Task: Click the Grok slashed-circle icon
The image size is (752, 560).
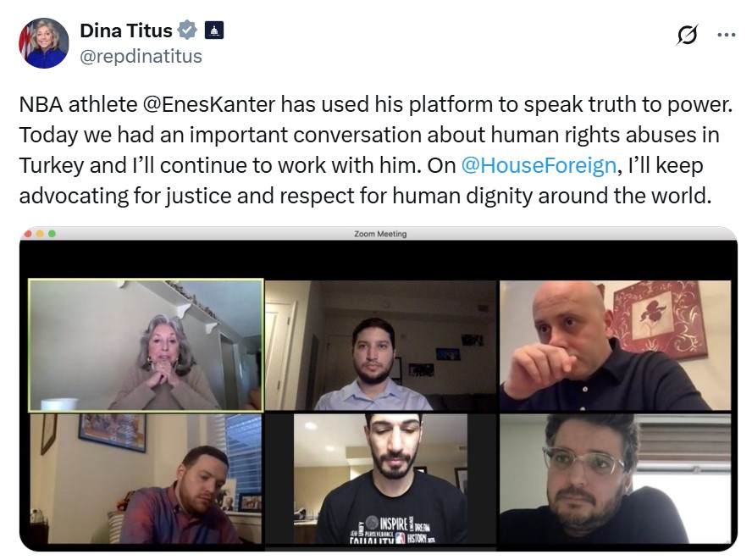Action: click(688, 35)
